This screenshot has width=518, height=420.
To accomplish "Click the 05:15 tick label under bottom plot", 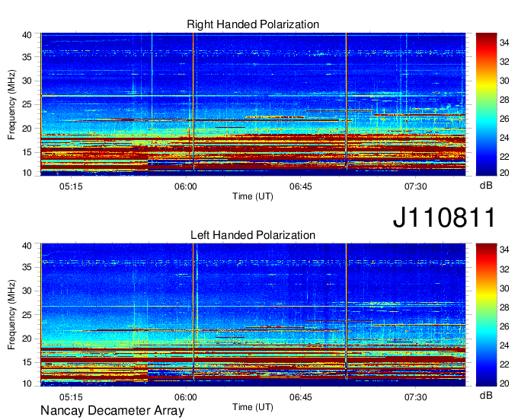I will 71,397.
